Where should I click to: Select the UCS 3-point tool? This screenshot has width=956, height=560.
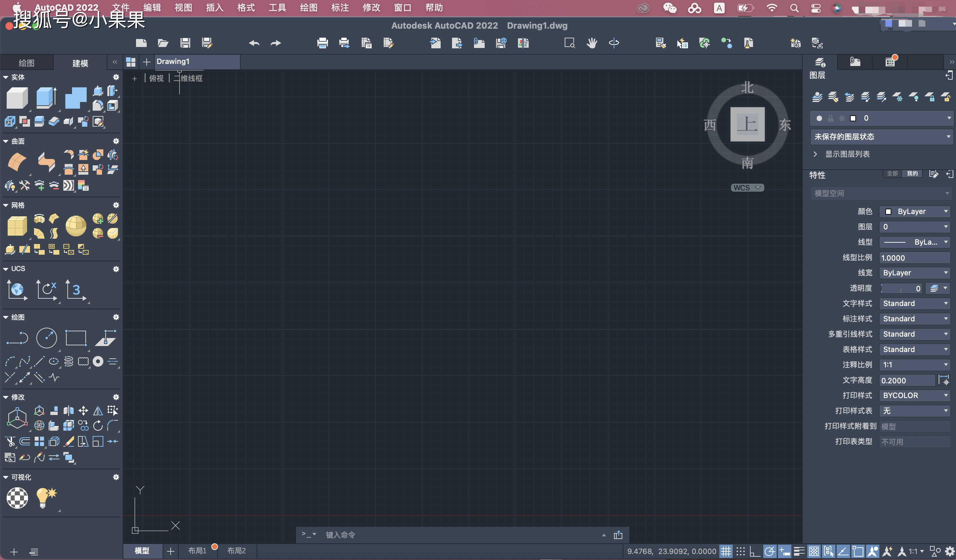[x=76, y=290]
